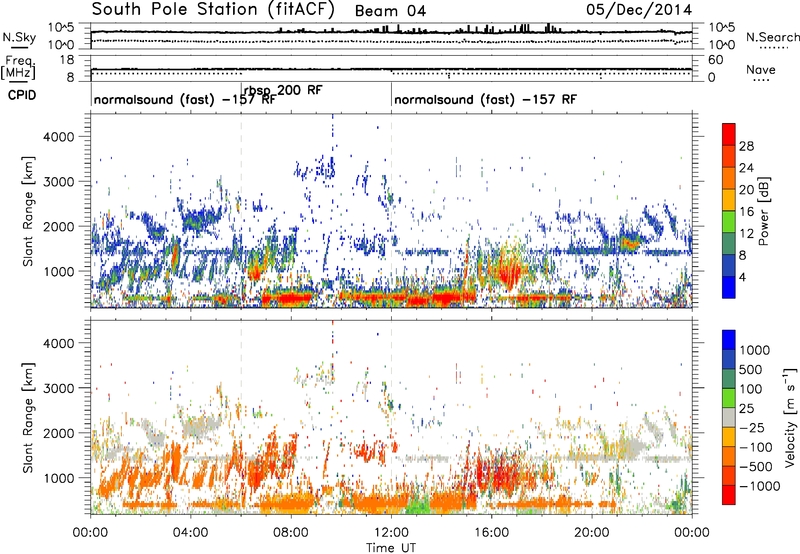This screenshot has height=554, width=800.
Task: Click the 'Velocity [m s-1]' color bar title
Action: pos(790,417)
